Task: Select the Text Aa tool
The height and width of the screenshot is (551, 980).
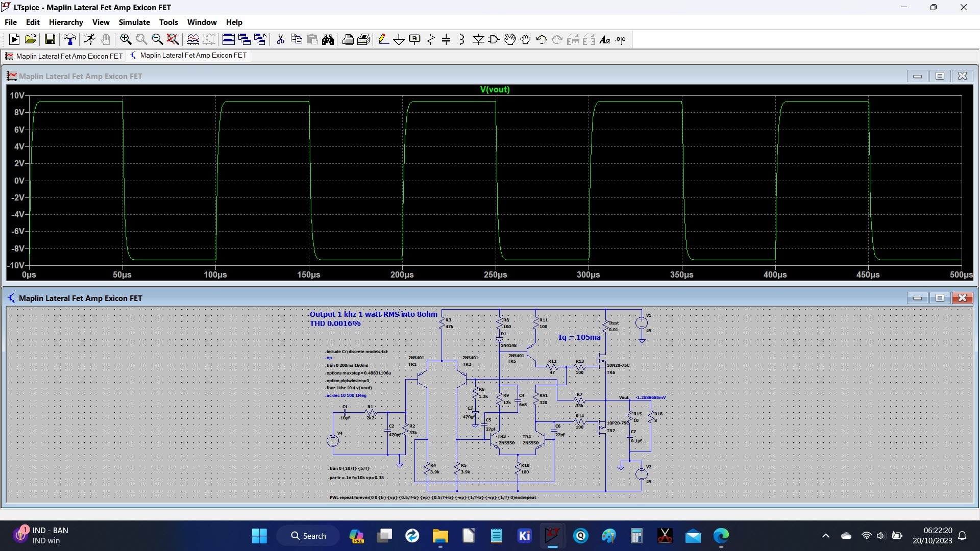Action: coord(605,39)
